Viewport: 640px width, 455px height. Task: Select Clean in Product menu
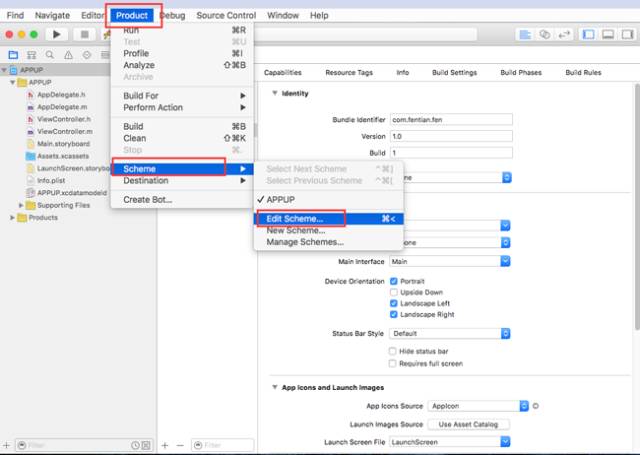coord(182,138)
